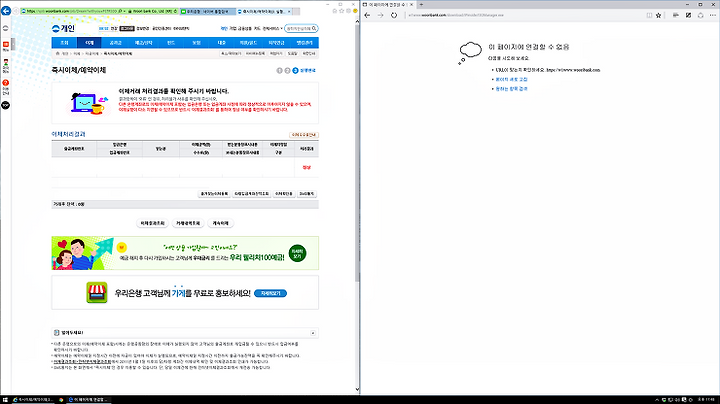This screenshot has width=720, height=404.
Task: Refresh the page in Edge window
Action: [394, 15]
